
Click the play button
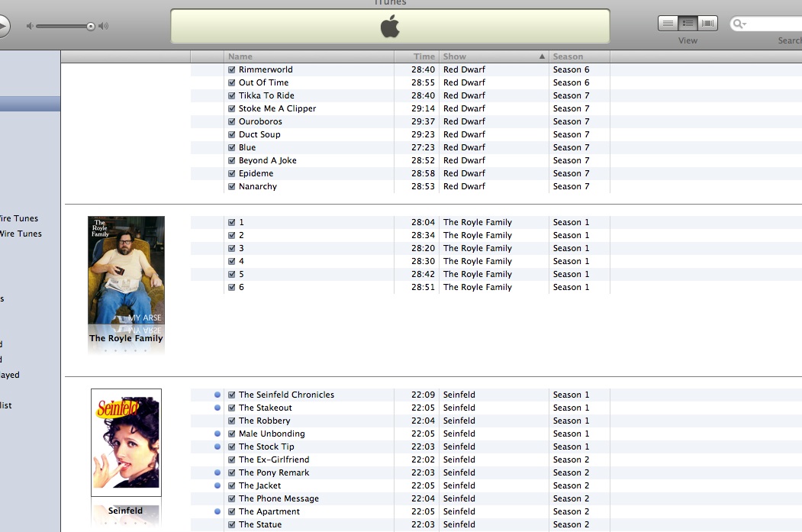[x=2, y=26]
